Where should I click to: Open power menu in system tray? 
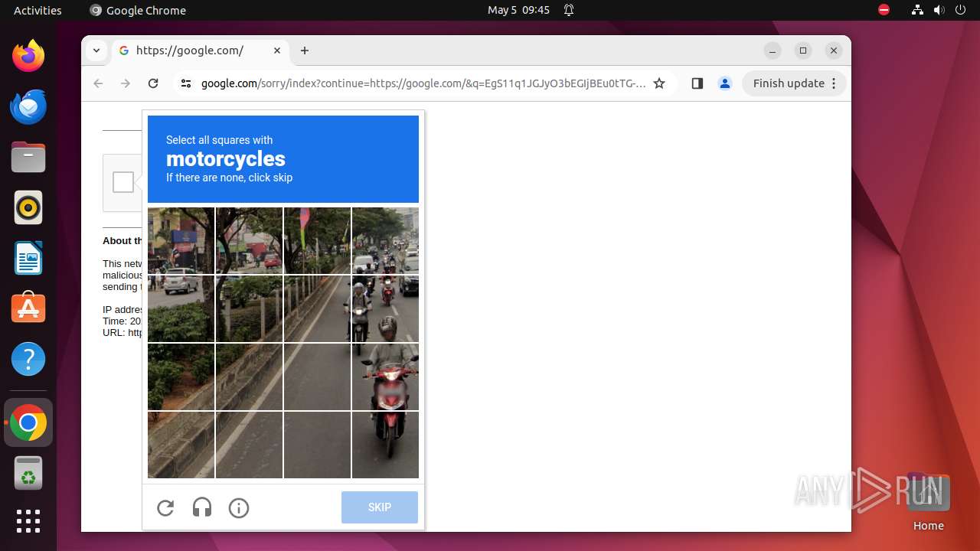click(x=960, y=10)
